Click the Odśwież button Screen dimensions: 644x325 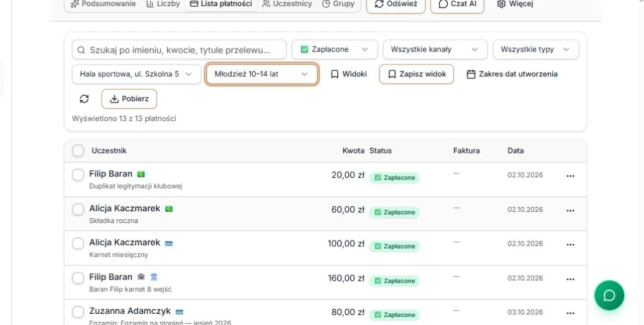396,4
